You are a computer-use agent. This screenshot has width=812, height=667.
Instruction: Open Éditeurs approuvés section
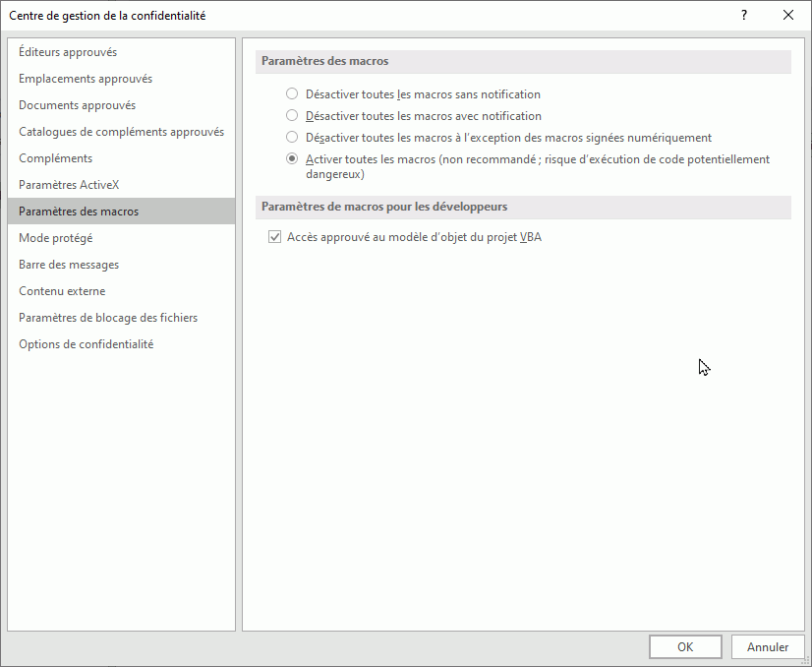[121, 52]
